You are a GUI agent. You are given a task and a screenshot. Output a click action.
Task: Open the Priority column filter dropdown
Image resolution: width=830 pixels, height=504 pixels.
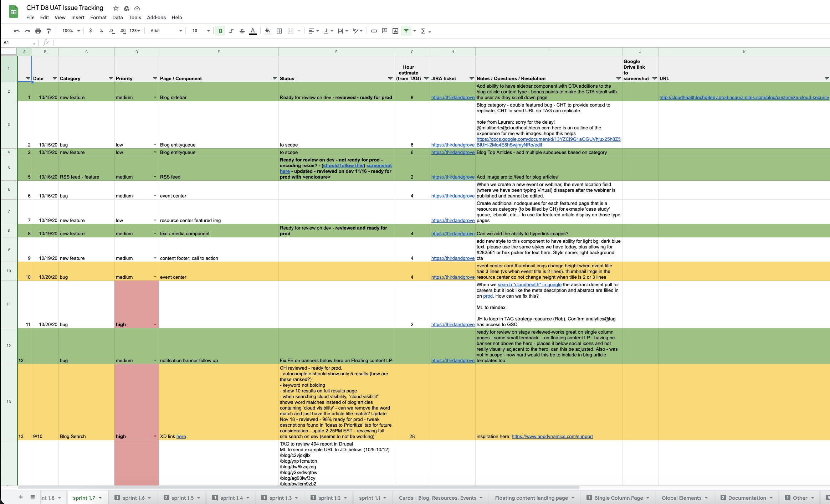(155, 78)
